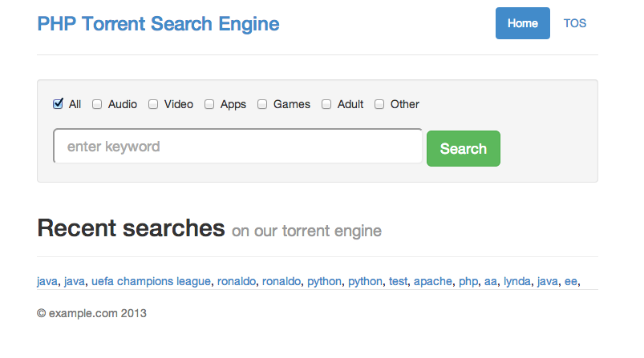
Task: Open the uefa champions league recent search
Action: [x=151, y=281]
